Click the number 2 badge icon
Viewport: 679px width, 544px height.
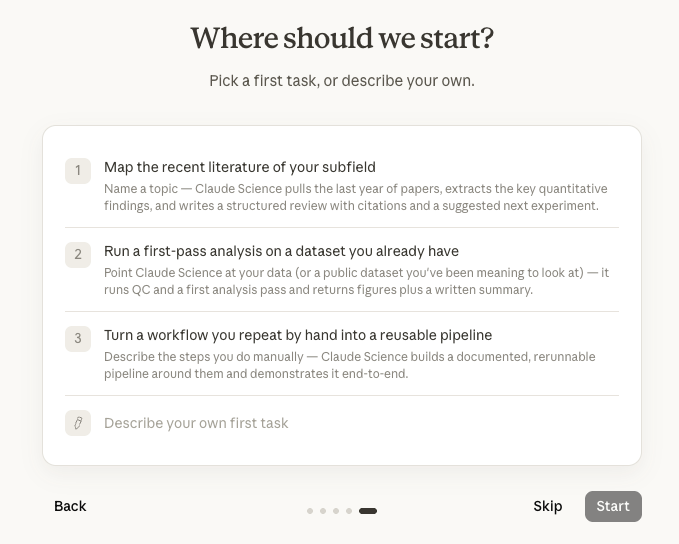click(x=78, y=255)
